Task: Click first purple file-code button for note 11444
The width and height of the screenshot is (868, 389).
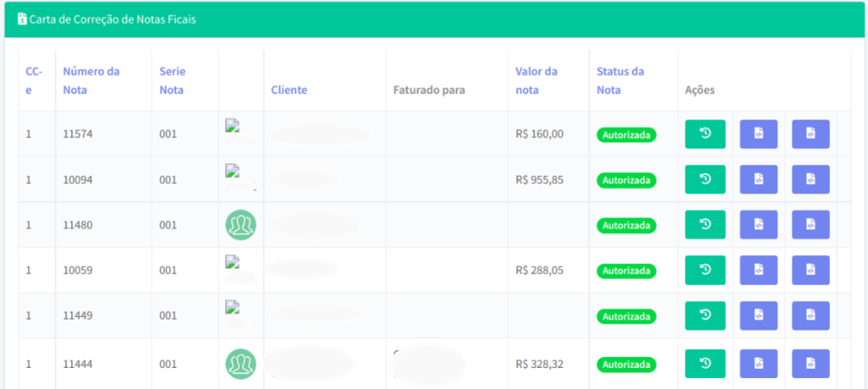Action: pyautogui.click(x=759, y=364)
